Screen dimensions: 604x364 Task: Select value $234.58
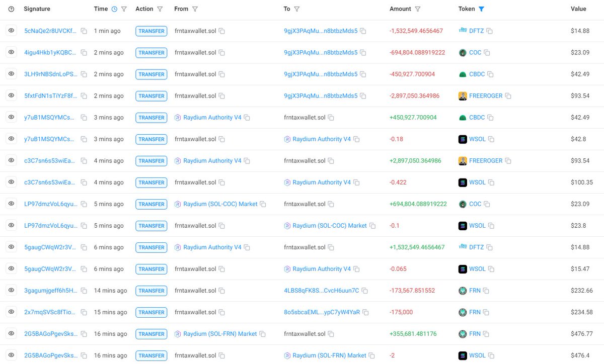[x=581, y=312]
